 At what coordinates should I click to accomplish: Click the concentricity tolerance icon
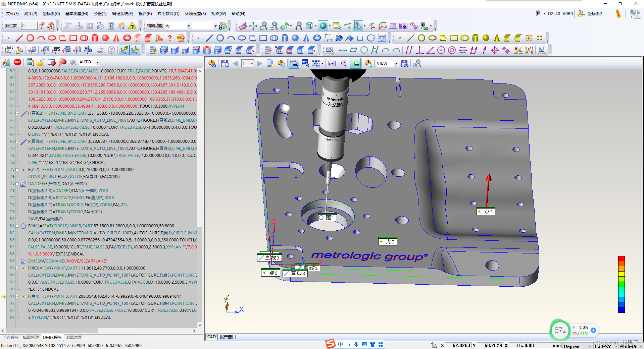pos(452,50)
